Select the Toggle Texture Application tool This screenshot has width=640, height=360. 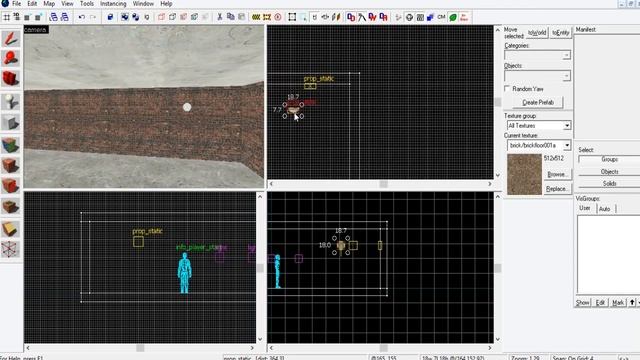pos(10,145)
